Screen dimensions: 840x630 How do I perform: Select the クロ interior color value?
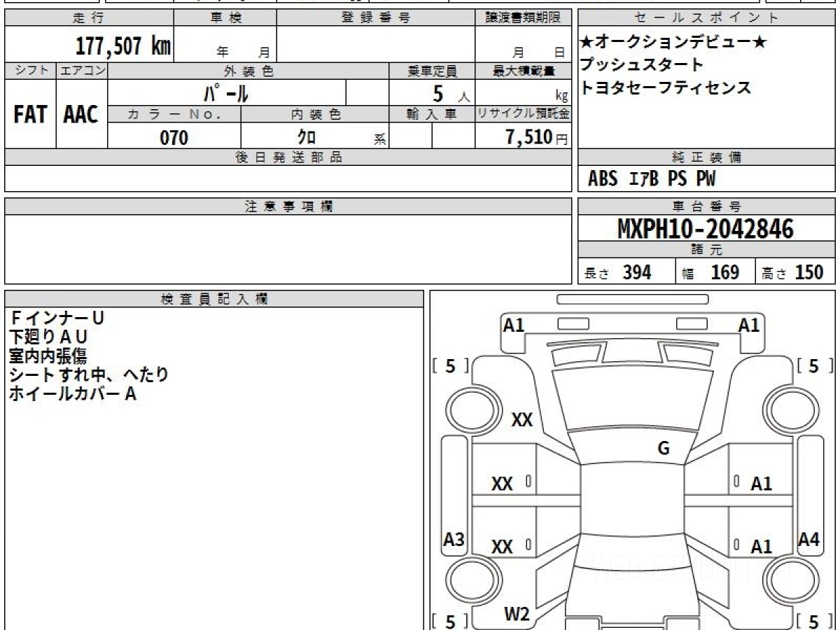pos(306,138)
